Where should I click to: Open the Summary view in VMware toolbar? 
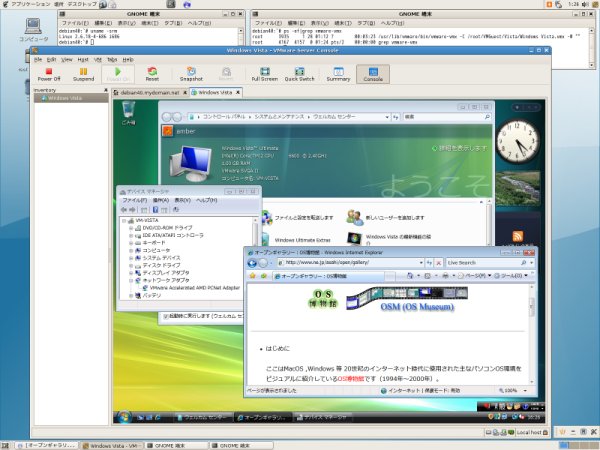click(338, 74)
